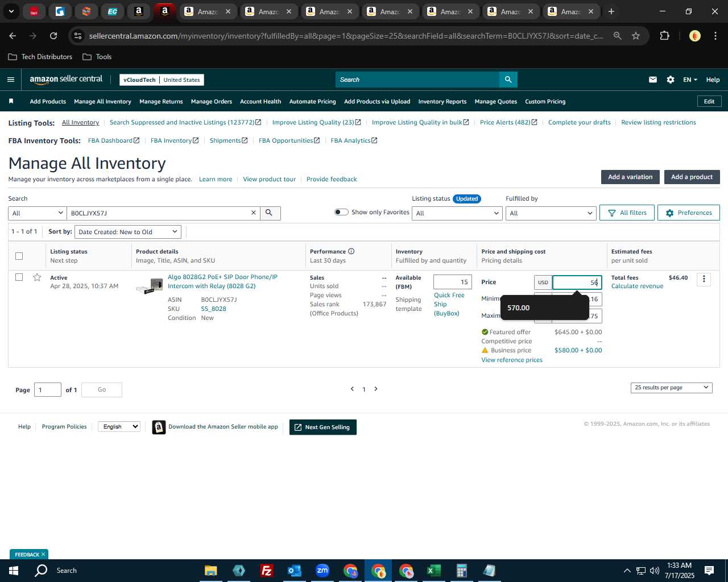Open Calculator from the taskbar
728x582 pixels.
461,571
